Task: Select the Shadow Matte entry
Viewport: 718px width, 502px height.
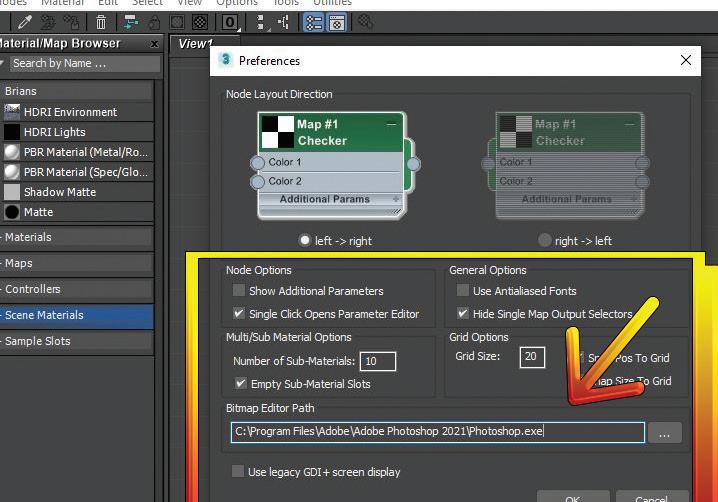Action: tap(76, 192)
